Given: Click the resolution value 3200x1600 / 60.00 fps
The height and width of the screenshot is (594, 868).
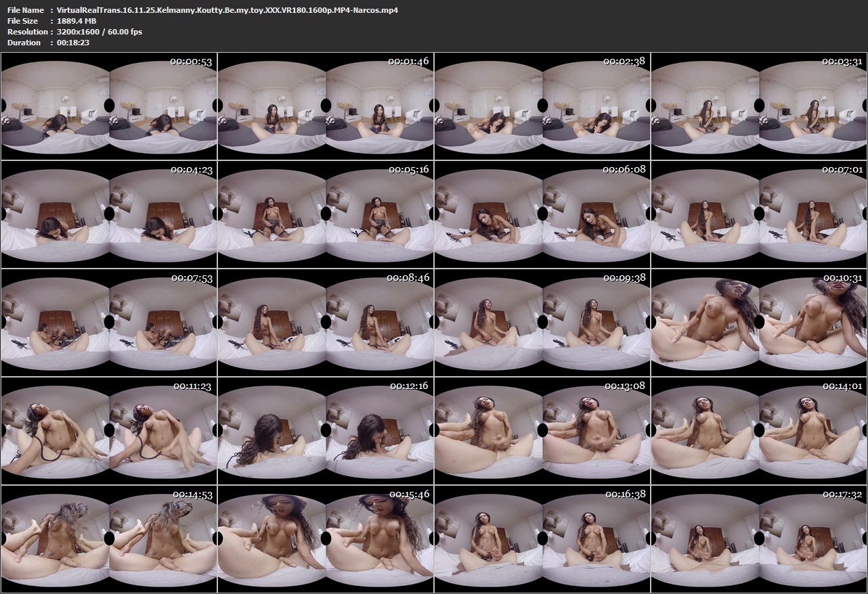Looking at the screenshot, I should 100,32.
